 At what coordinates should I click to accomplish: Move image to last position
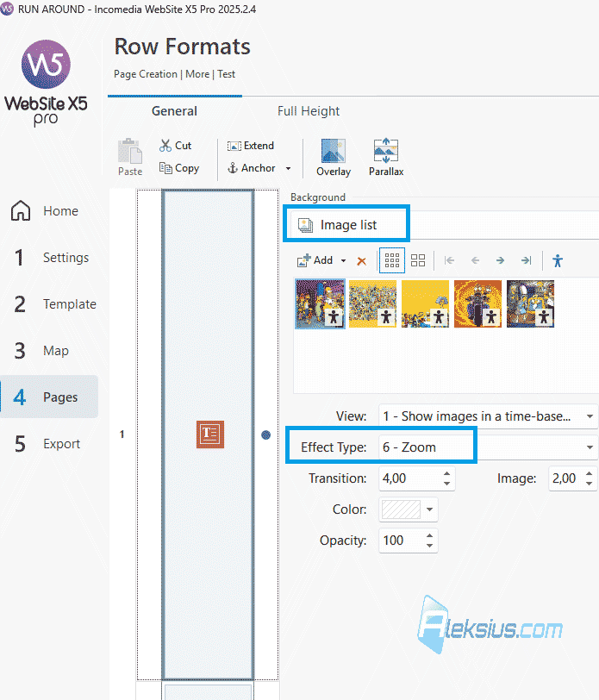tap(527, 260)
